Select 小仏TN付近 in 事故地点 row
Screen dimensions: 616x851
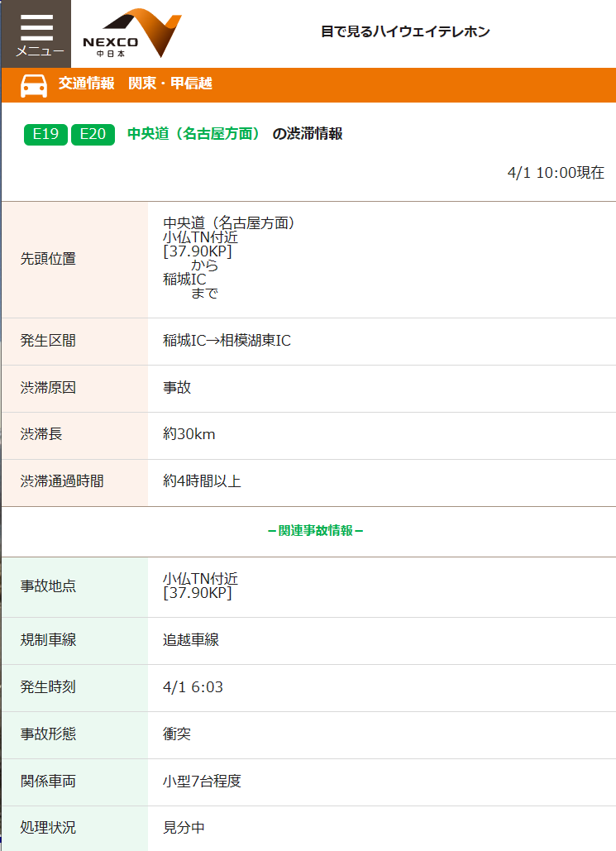point(200,579)
